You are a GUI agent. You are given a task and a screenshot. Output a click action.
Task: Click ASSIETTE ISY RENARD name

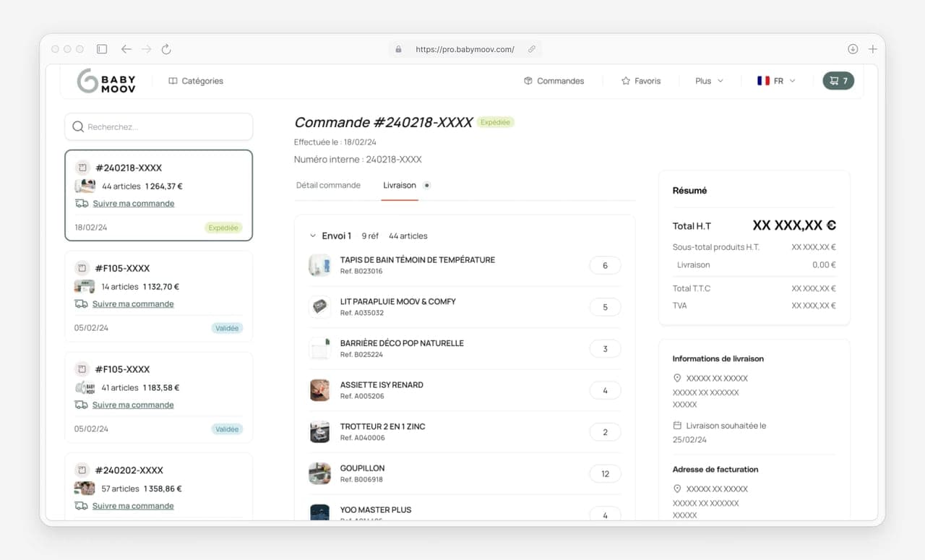click(382, 385)
